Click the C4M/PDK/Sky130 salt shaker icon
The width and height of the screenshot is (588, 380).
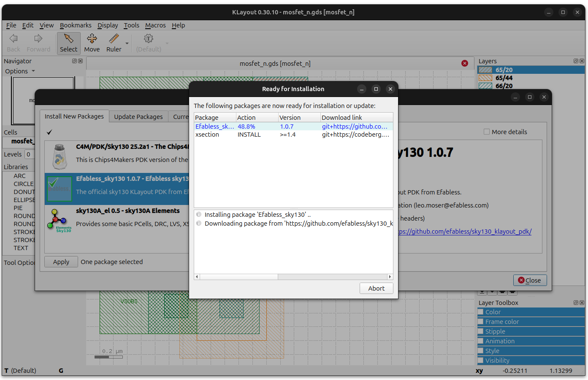60,156
